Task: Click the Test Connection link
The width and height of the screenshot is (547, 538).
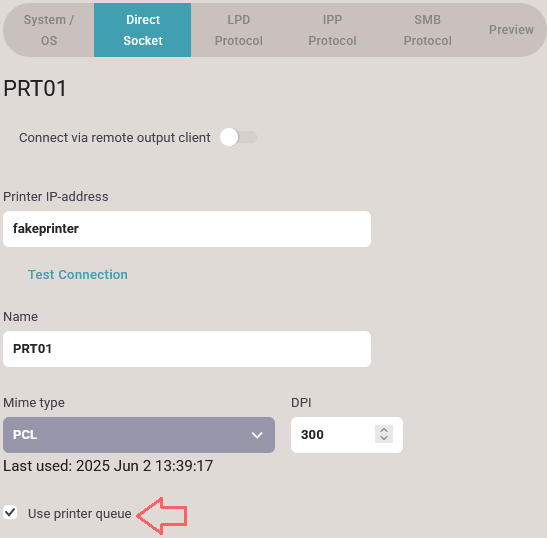Action: (78, 275)
